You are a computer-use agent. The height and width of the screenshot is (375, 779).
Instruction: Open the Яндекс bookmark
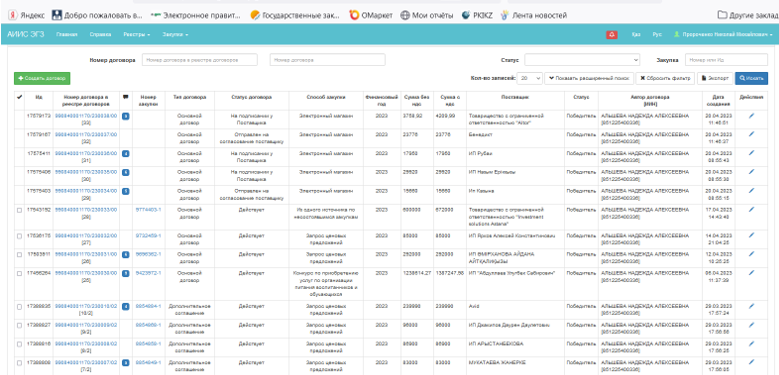(26, 15)
